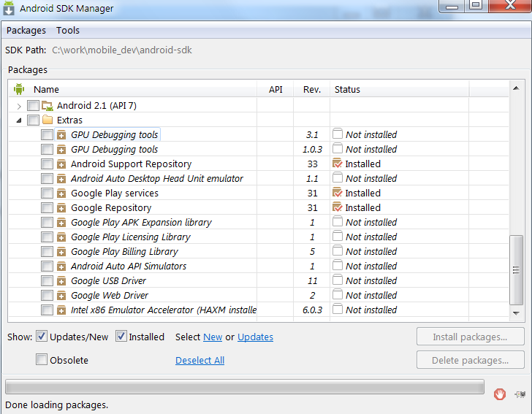Click Google USB Driver package icon

[x=61, y=281]
